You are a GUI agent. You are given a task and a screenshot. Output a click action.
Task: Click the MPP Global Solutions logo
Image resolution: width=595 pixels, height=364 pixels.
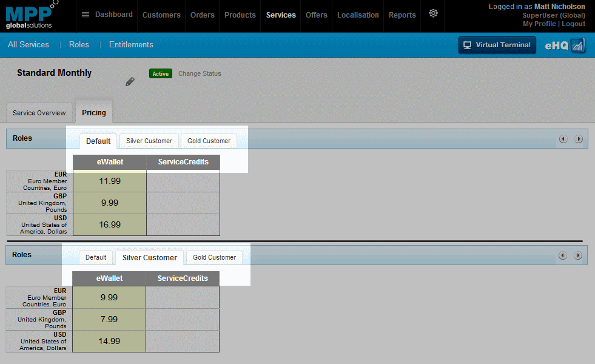(x=29, y=16)
